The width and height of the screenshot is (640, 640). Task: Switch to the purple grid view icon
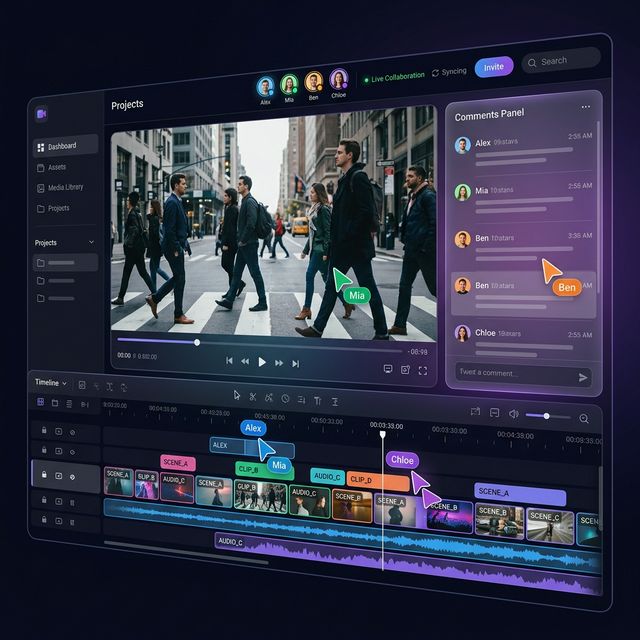[x=40, y=402]
